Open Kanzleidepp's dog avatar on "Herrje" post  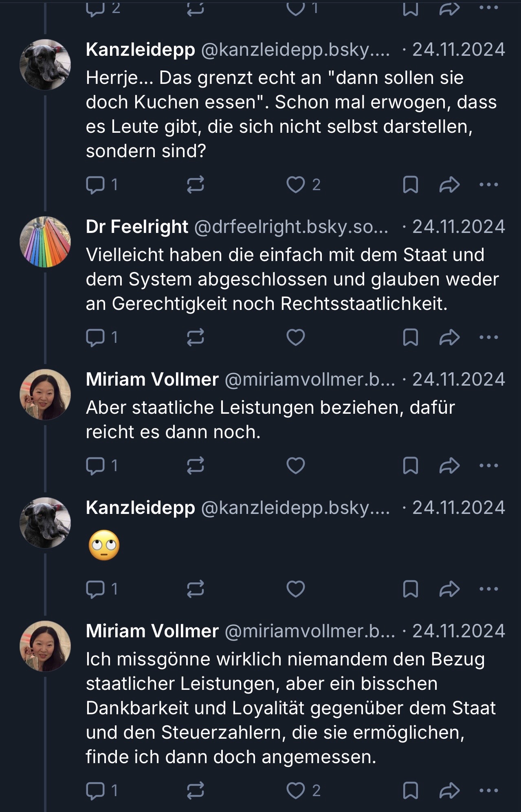(x=45, y=65)
